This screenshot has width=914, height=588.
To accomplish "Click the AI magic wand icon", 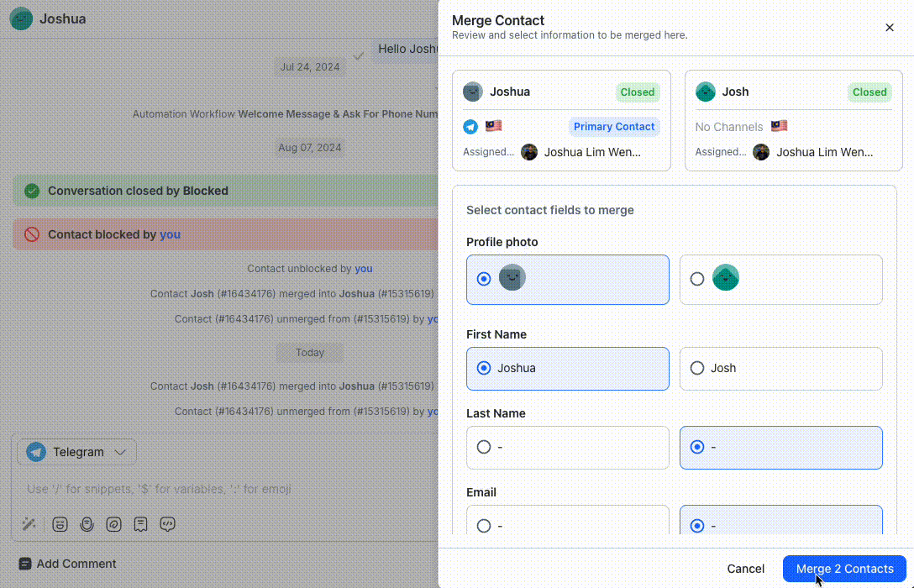I will tap(29, 524).
